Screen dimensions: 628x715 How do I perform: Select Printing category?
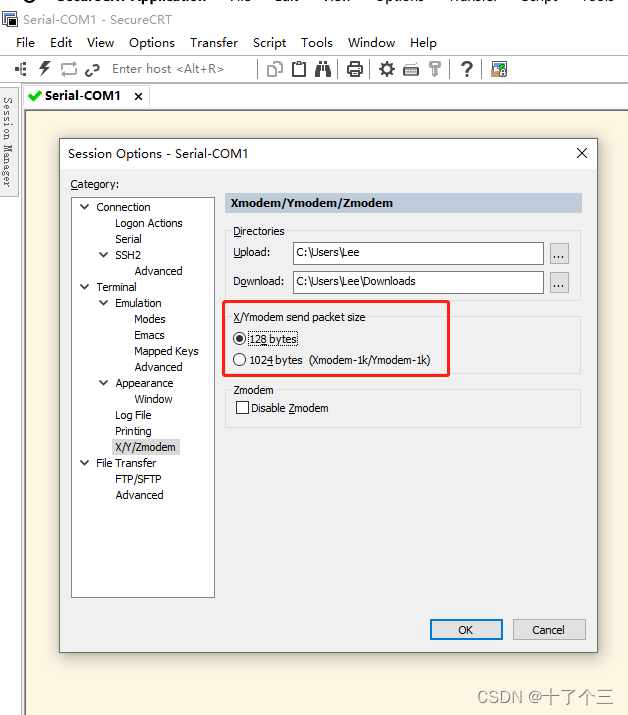tap(133, 431)
